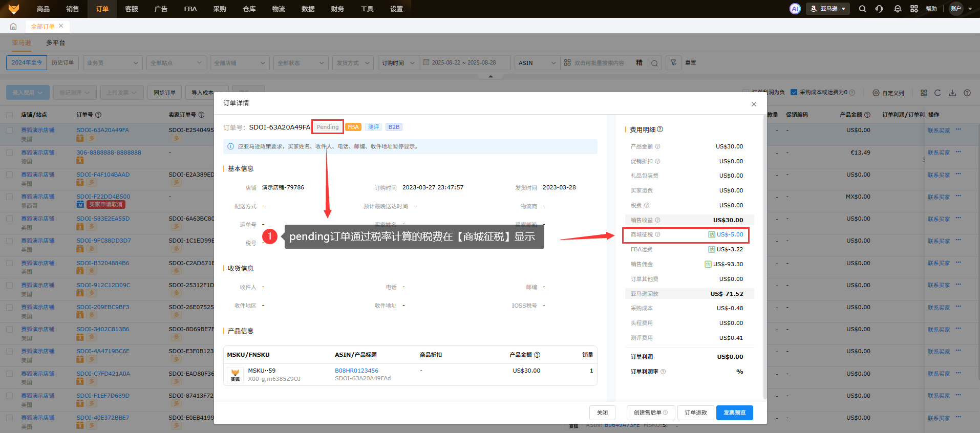Open the 订单 menu in top navigation
Image resolution: width=980 pixels, height=433 pixels.
pyautogui.click(x=102, y=9)
